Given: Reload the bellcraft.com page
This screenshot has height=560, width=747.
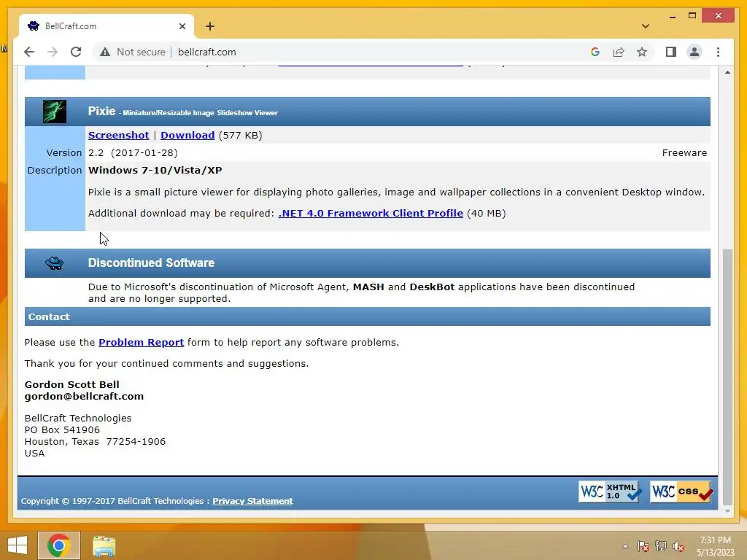Looking at the screenshot, I should coord(76,52).
